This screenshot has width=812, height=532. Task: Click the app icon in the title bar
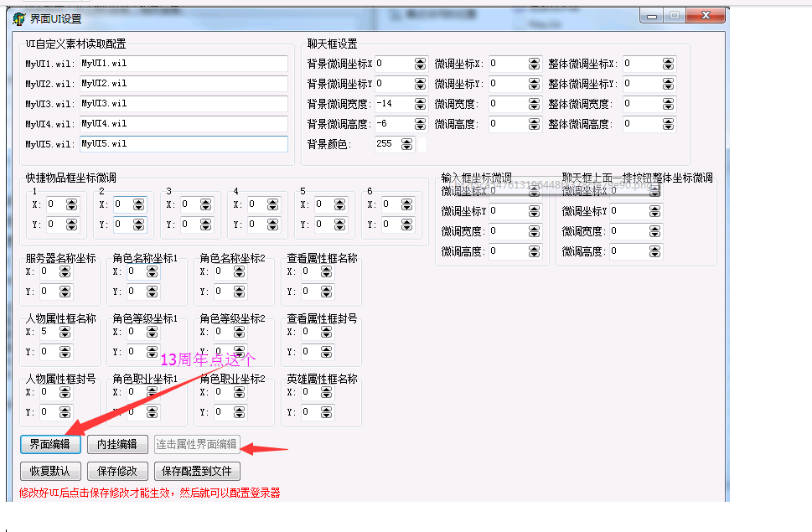(18, 18)
